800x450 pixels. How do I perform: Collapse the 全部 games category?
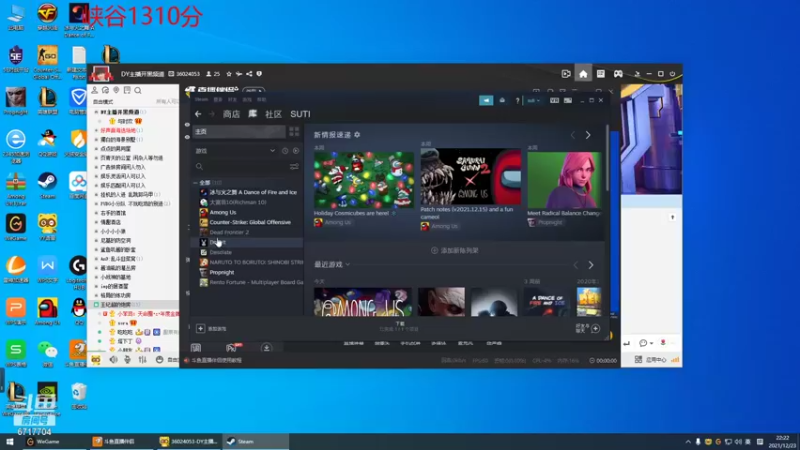pyautogui.click(x=195, y=183)
